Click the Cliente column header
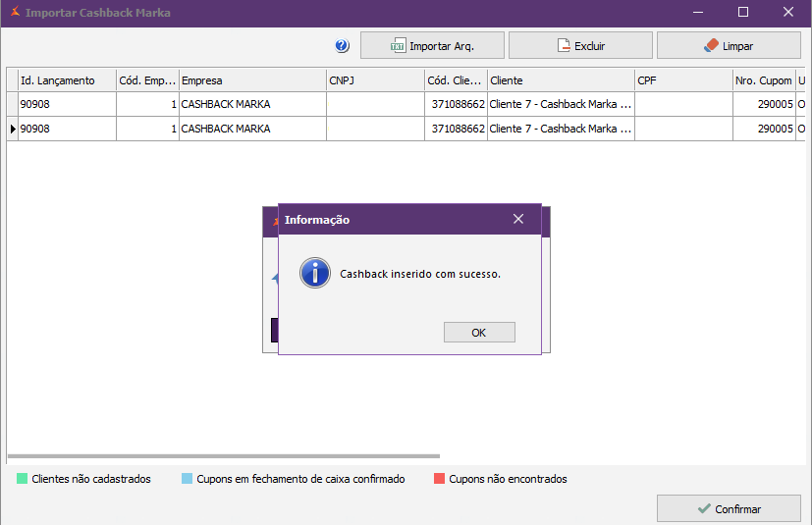 [x=561, y=80]
